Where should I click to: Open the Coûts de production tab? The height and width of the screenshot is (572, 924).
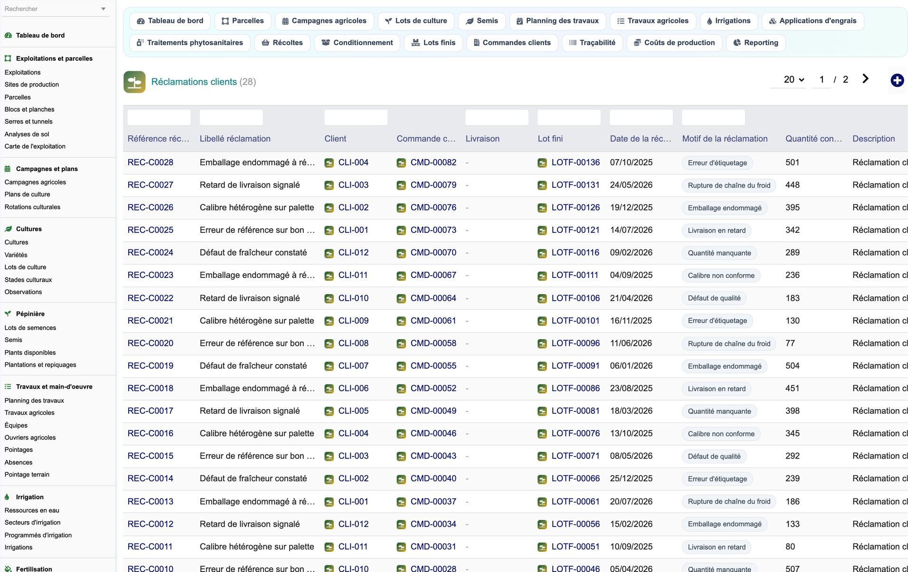674,43
